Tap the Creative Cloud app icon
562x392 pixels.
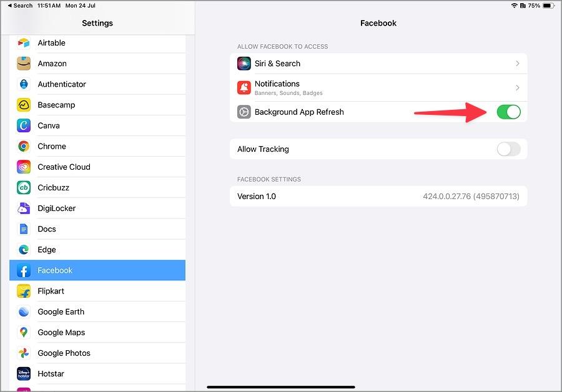pos(24,167)
